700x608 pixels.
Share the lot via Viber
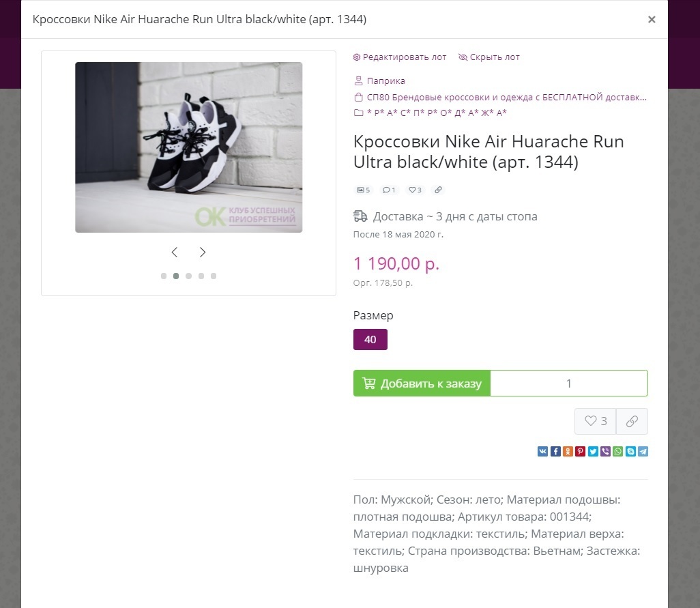click(605, 451)
